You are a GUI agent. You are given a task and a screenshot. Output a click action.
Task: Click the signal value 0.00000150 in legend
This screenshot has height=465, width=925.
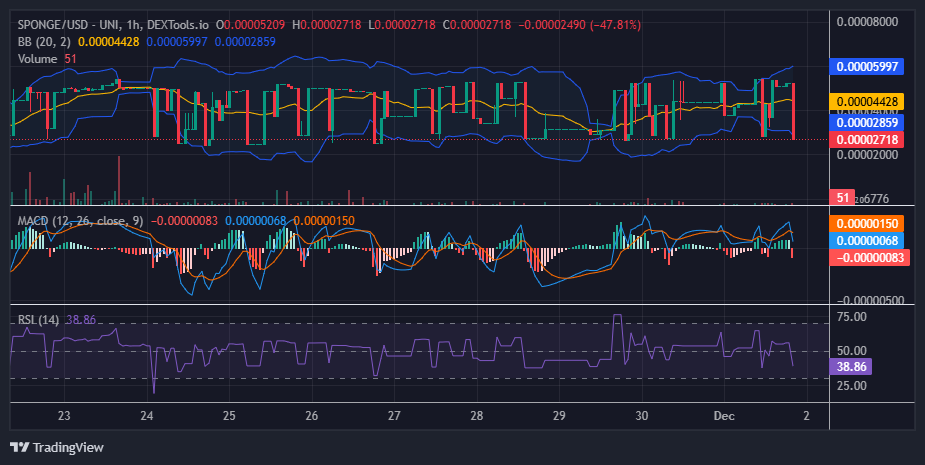point(324,221)
